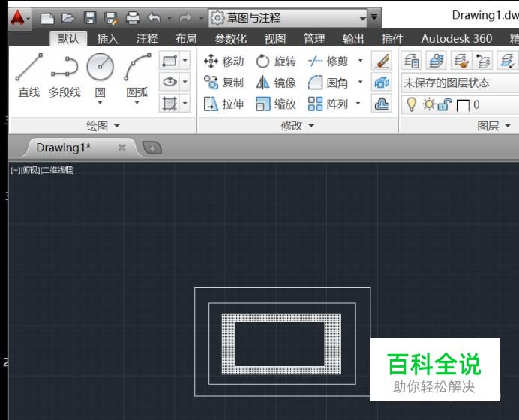
Task: Redo the last undone action
Action: click(185, 18)
